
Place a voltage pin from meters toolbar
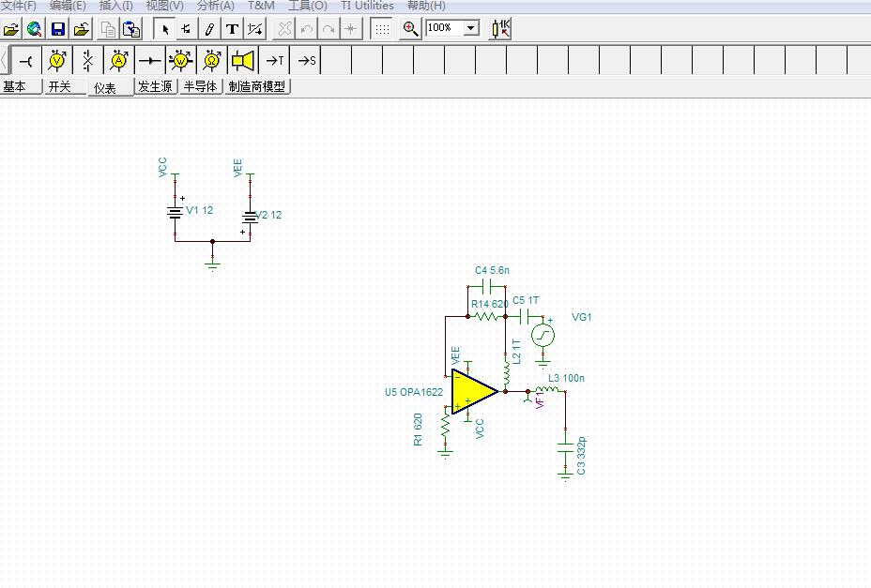point(26,61)
